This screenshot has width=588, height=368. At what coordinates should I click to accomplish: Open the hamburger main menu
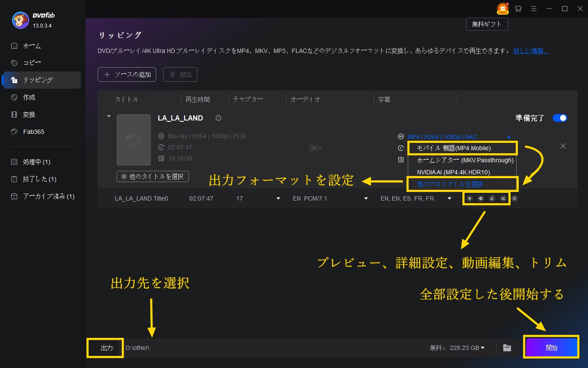coord(534,9)
